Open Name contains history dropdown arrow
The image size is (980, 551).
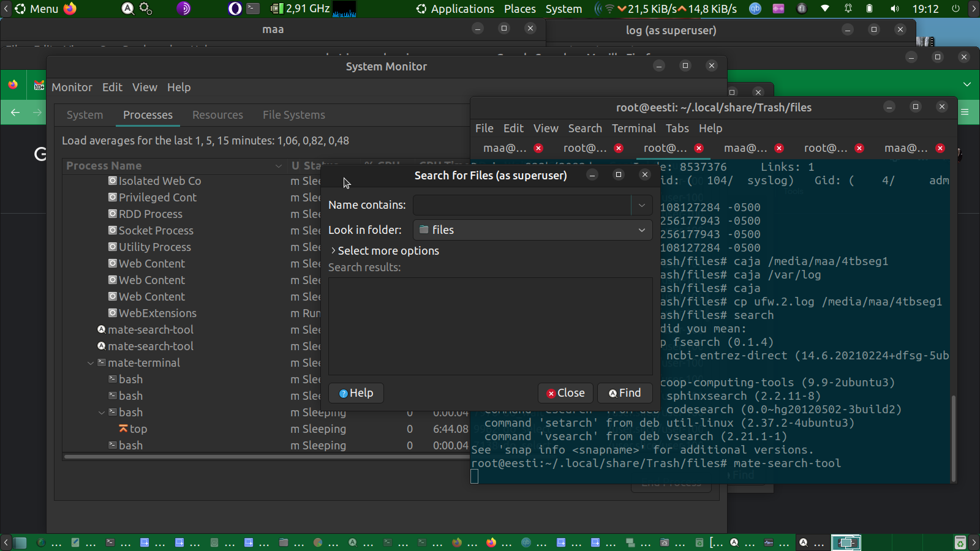point(641,205)
